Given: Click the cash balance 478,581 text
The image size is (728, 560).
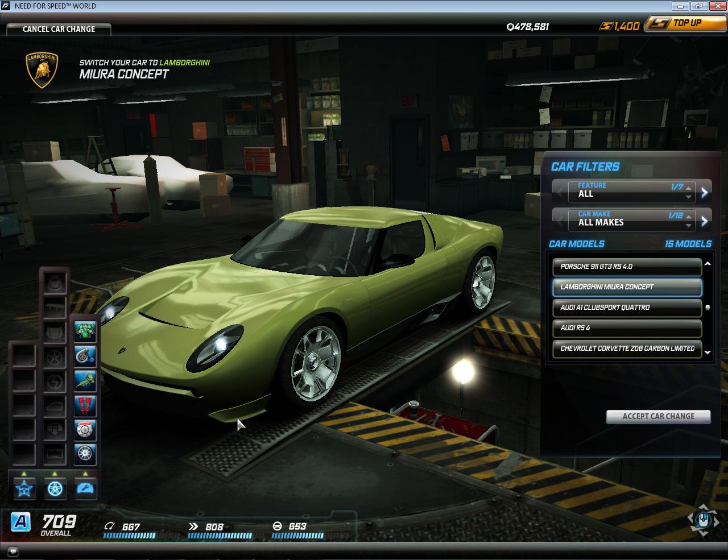Looking at the screenshot, I should (x=527, y=27).
